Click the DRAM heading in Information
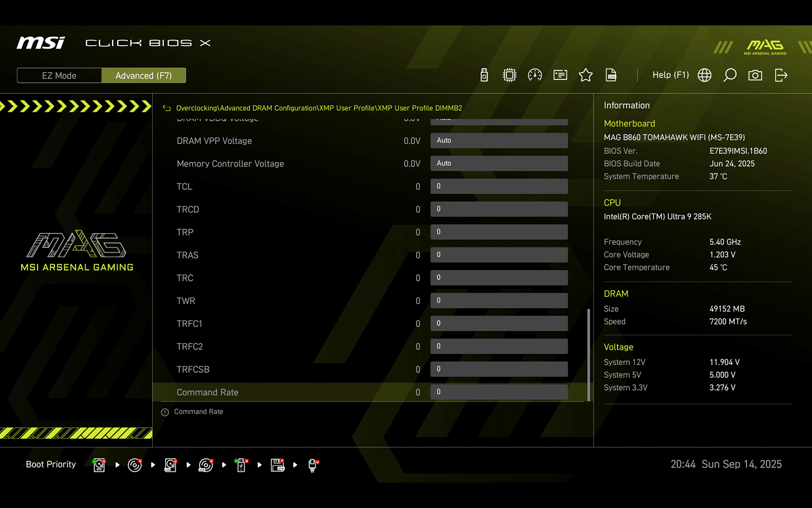Viewport: 812px width, 508px height. click(x=616, y=294)
